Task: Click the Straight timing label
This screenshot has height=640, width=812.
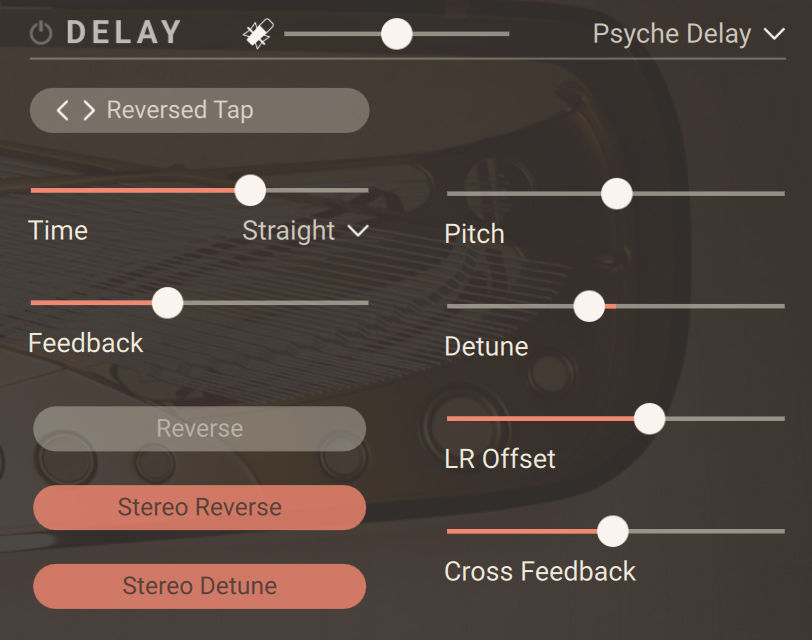Action: pyautogui.click(x=289, y=231)
